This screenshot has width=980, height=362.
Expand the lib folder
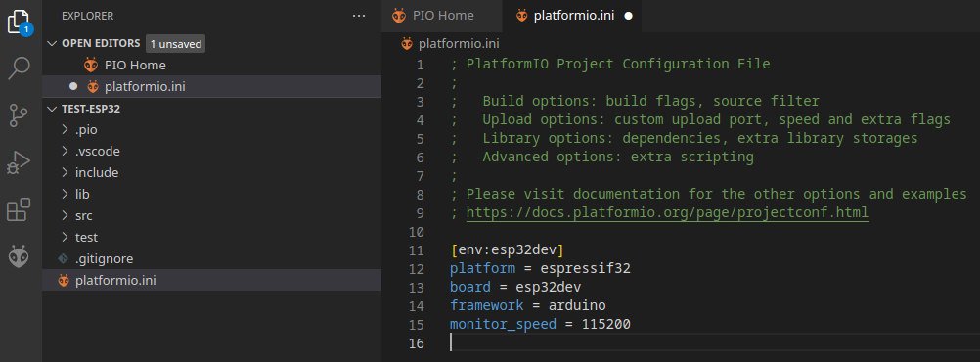pos(65,195)
